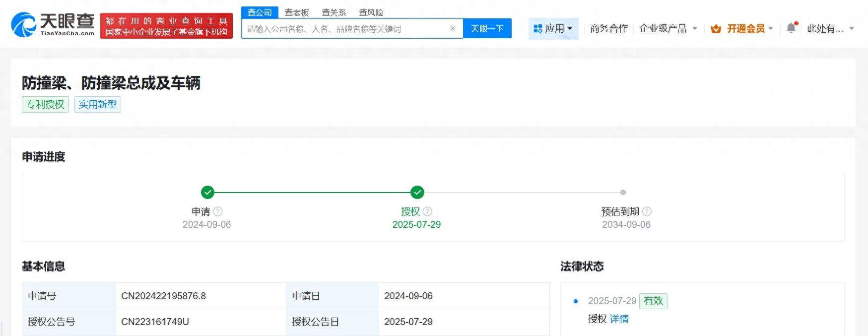Open the help icon beside 申请
This screenshot has width=868, height=336.
(x=217, y=211)
